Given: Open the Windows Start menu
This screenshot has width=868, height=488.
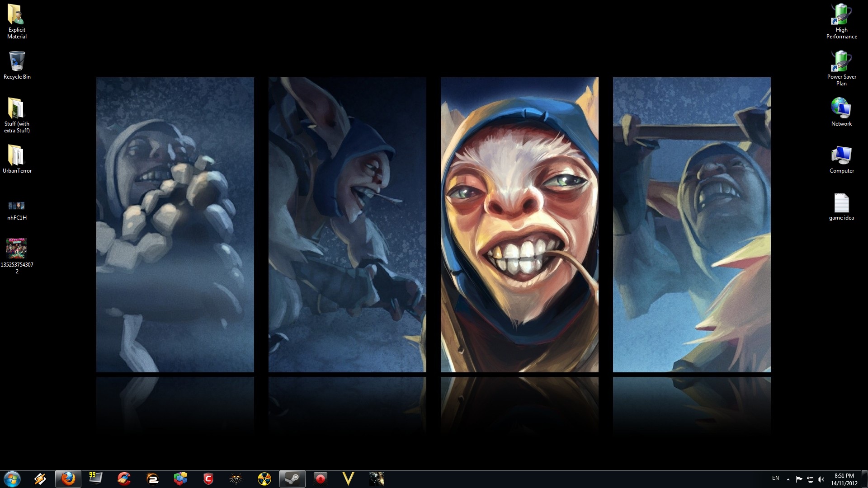Looking at the screenshot, I should 12,479.
